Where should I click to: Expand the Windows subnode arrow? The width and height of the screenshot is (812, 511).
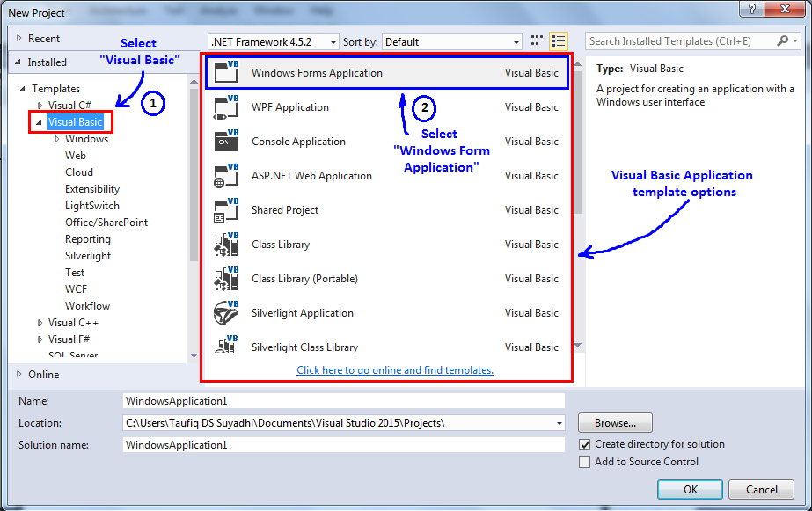tap(57, 139)
